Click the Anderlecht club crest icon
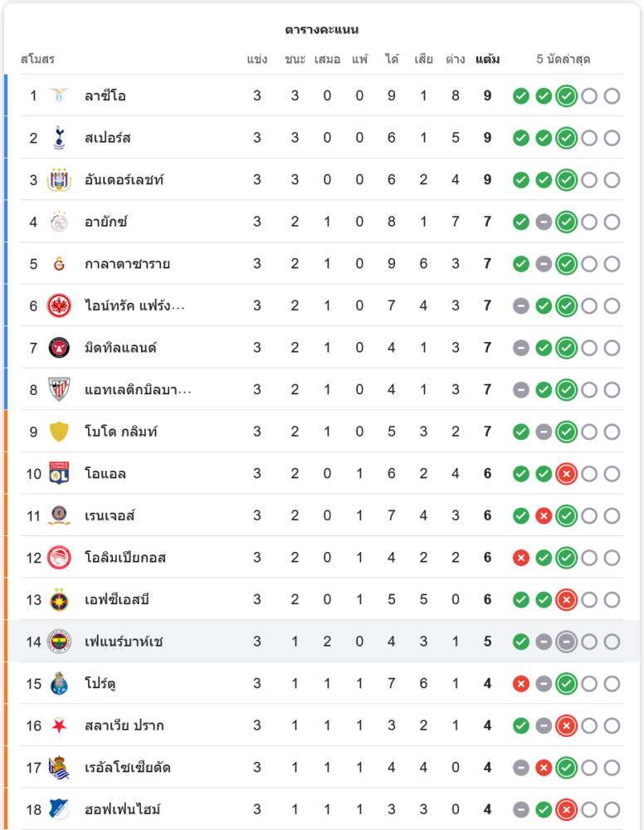 (59, 179)
